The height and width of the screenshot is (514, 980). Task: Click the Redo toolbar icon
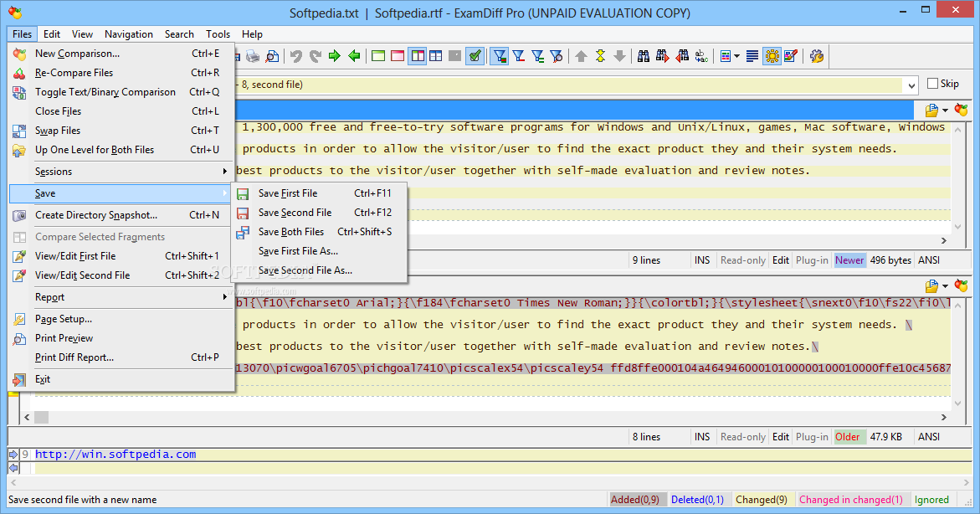pyautogui.click(x=315, y=56)
